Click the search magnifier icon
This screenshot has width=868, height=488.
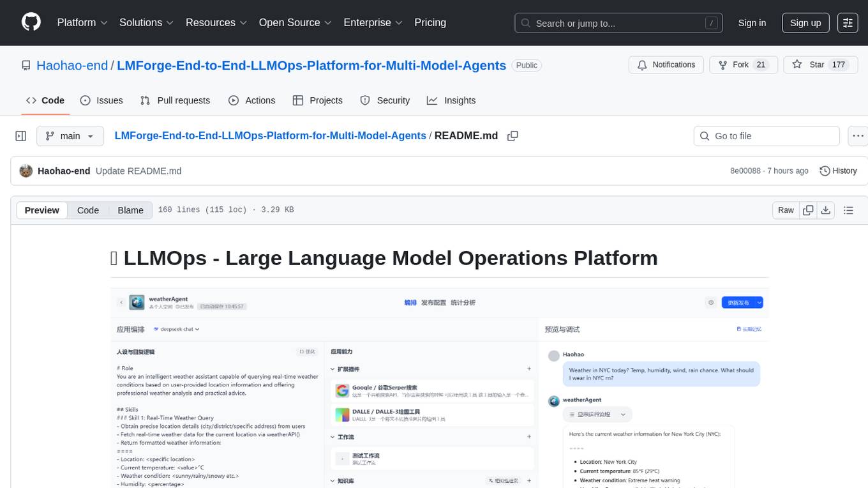pyautogui.click(x=526, y=23)
